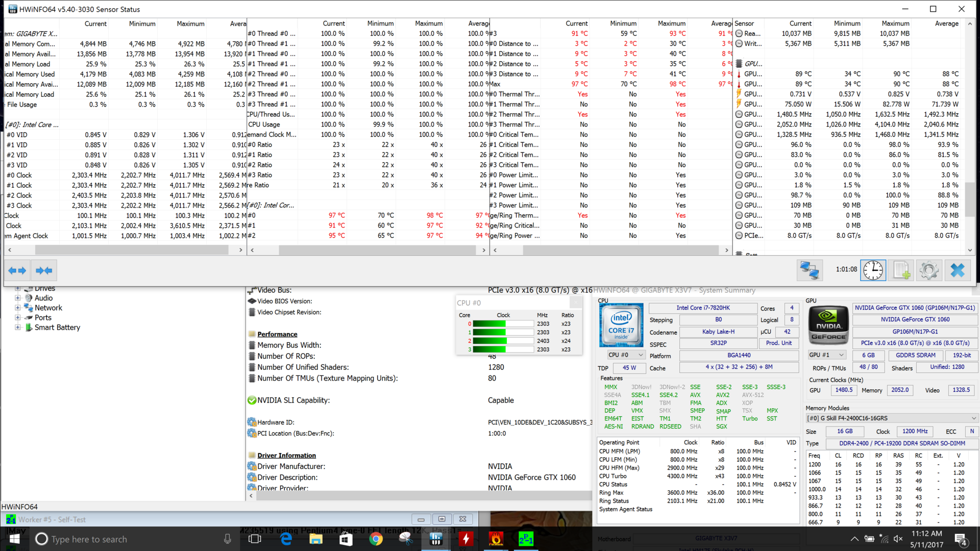Click the expand layout arrows icon
Image resolution: width=980 pixels, height=551 pixels.
pyautogui.click(x=17, y=270)
